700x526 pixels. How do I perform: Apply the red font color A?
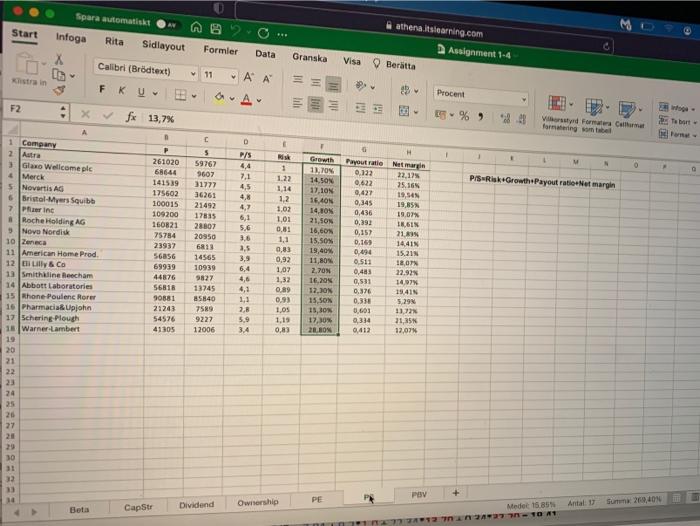click(246, 99)
